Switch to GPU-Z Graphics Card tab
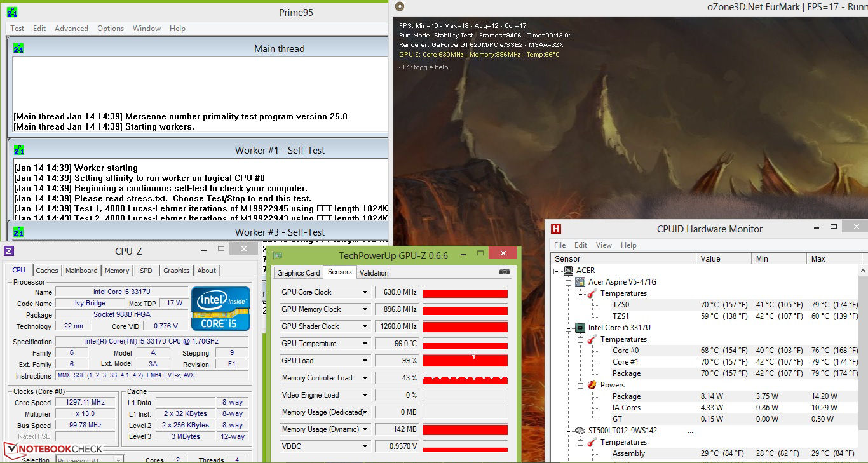 pos(299,273)
